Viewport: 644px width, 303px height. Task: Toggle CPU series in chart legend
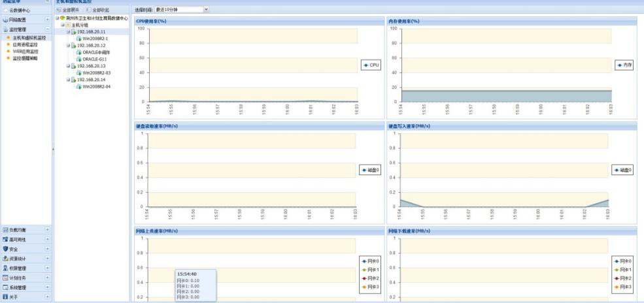tap(370, 66)
